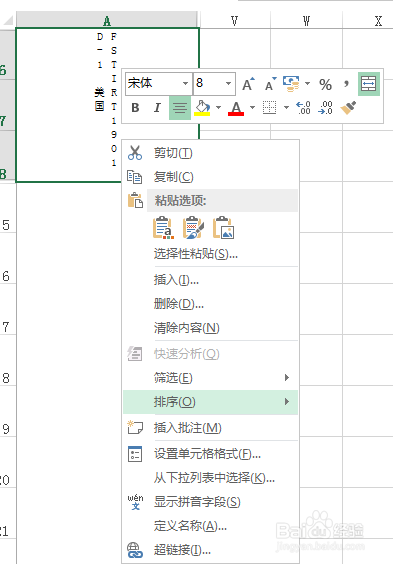Click the Decrease font size icon
The image size is (393, 564).
pos(270,84)
